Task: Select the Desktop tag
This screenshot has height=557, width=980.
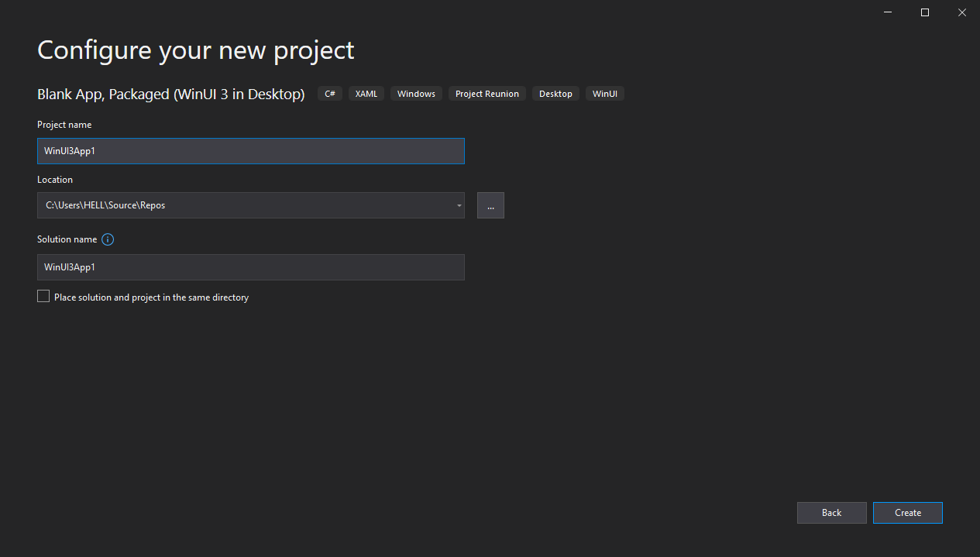Action: pos(555,93)
